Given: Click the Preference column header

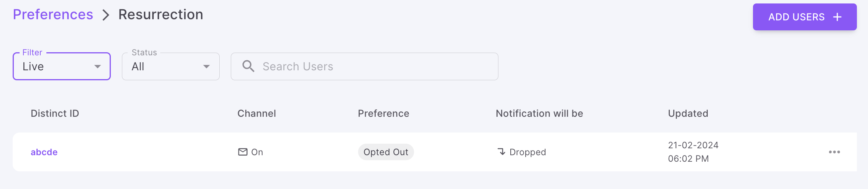Looking at the screenshot, I should point(383,113).
